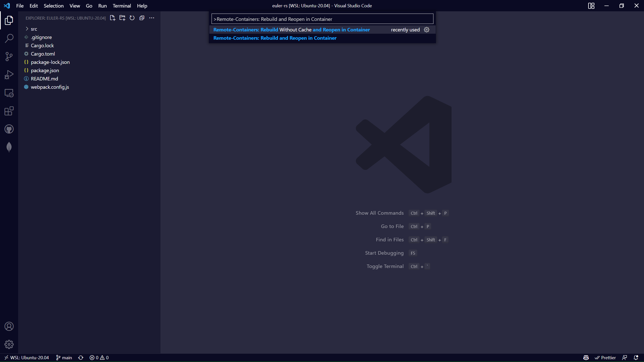The image size is (644, 362).
Task: Open the Help menu
Action: [x=142, y=6]
